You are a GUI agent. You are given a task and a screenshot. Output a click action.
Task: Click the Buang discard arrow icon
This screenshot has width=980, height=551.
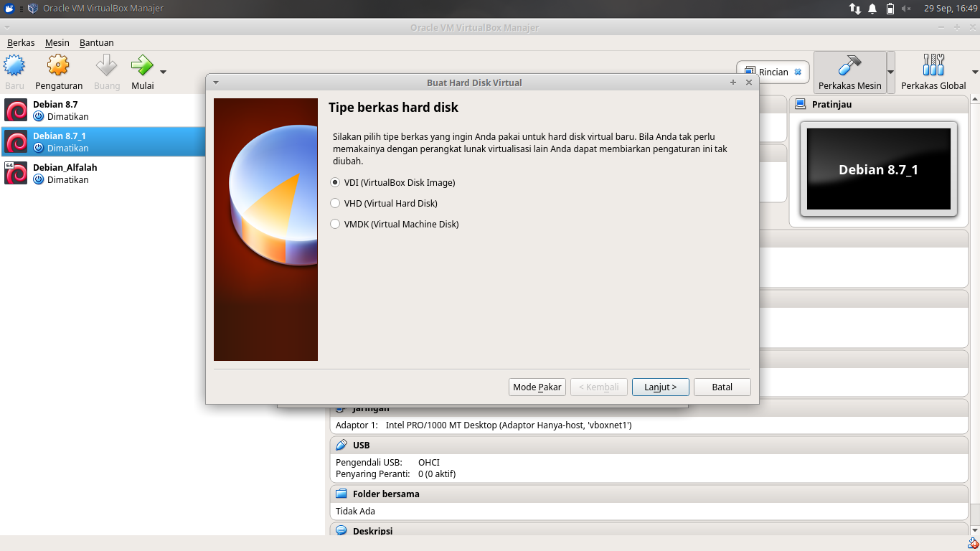click(x=107, y=65)
